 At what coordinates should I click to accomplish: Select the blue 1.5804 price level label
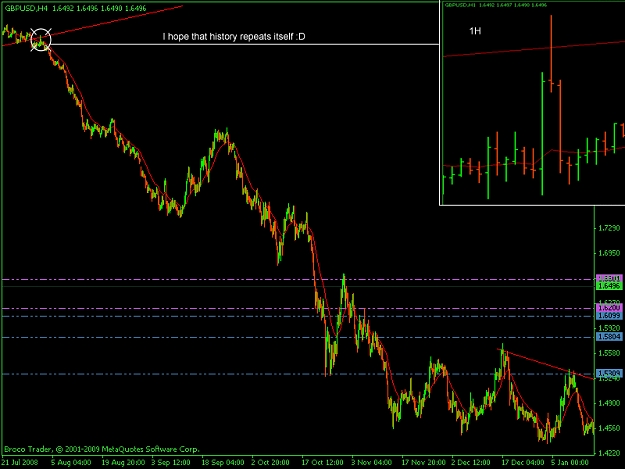(x=609, y=337)
